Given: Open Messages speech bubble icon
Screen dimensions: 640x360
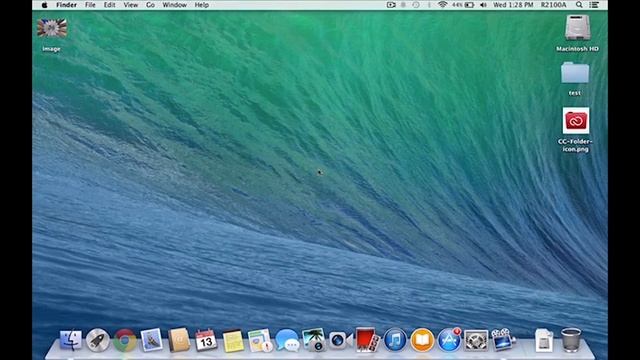Looking at the screenshot, I should pos(287,340).
